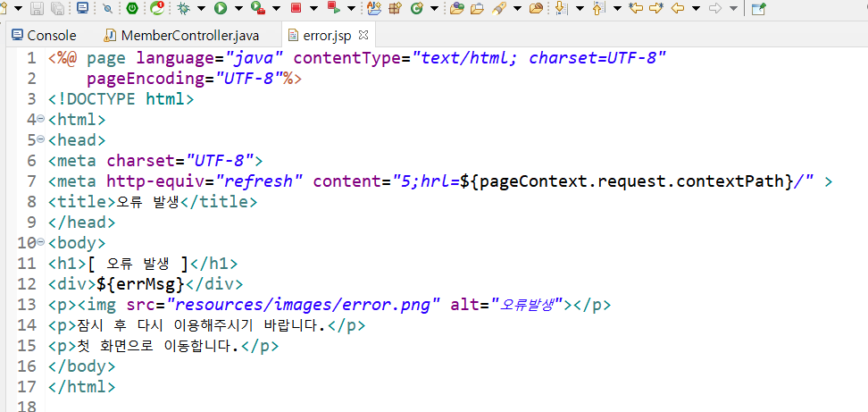Click the New AspectJ project icon
The width and height of the screenshot is (868, 412).
[x=375, y=8]
